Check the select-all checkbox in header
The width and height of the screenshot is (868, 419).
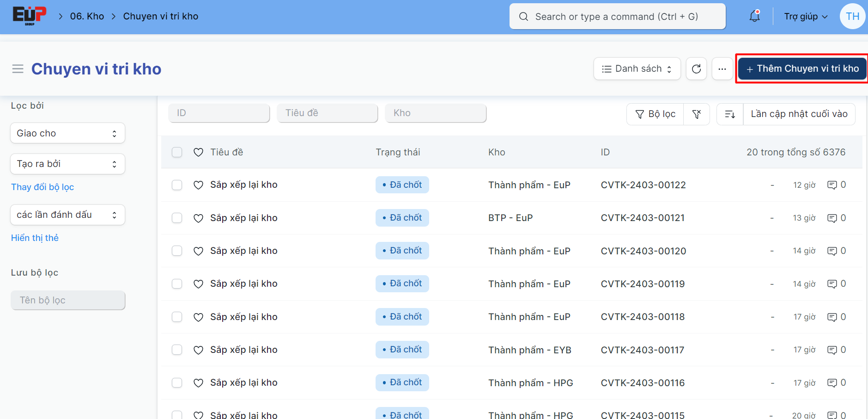[x=177, y=152]
